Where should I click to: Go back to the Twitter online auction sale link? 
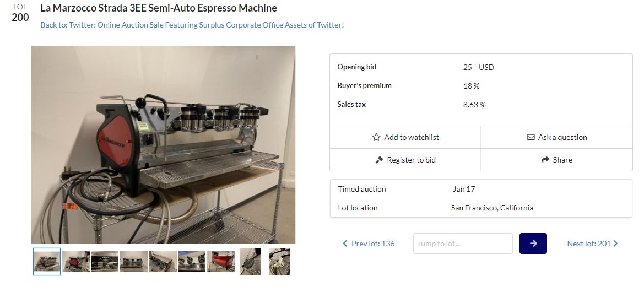click(192, 25)
